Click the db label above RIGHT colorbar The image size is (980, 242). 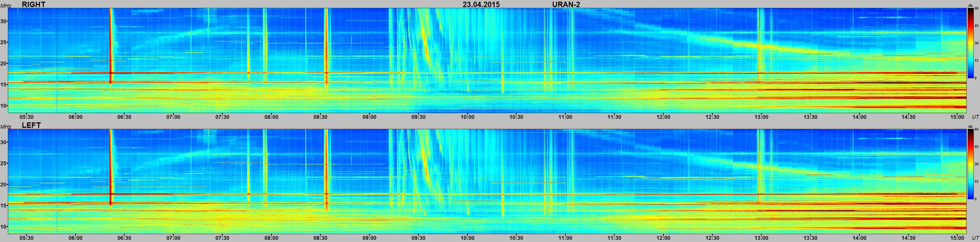click(970, 6)
